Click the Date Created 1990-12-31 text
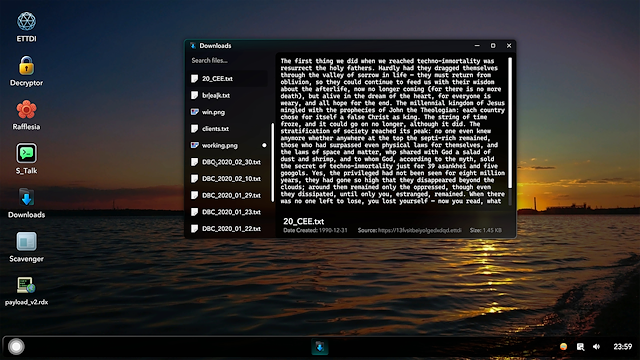 tap(315, 230)
